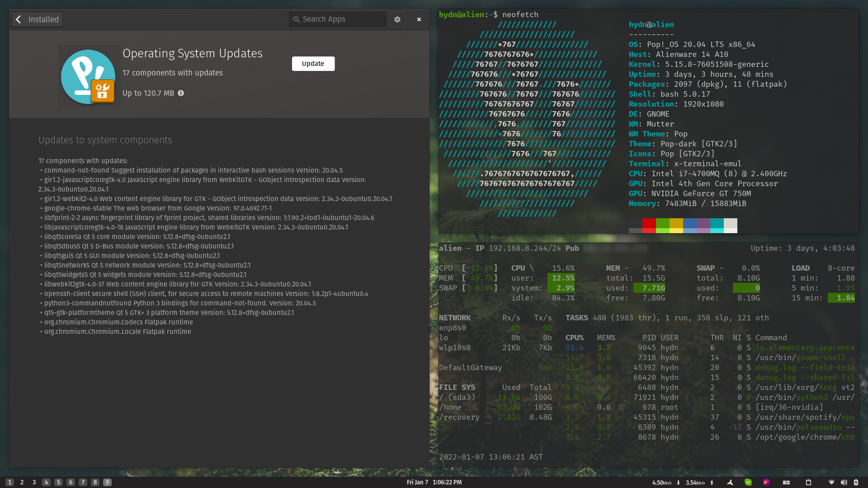Open the purple flame tray icon
The image size is (868, 488).
[x=766, y=482]
